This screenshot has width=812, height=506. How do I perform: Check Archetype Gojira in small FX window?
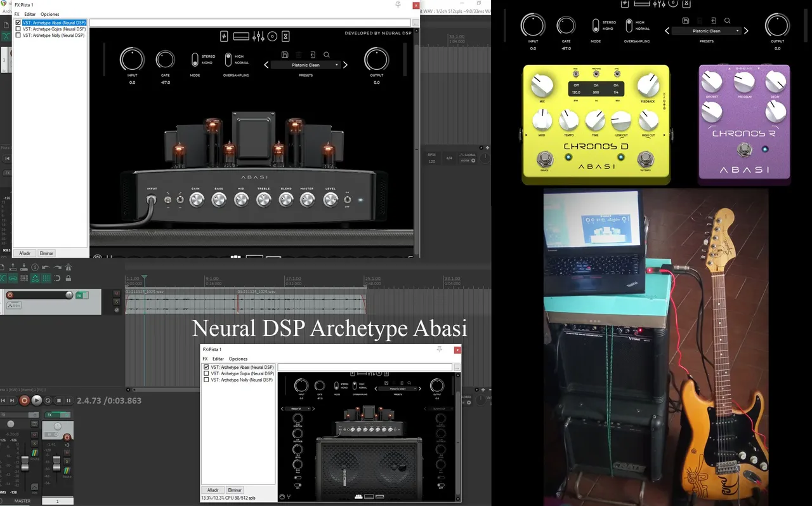[206, 373]
